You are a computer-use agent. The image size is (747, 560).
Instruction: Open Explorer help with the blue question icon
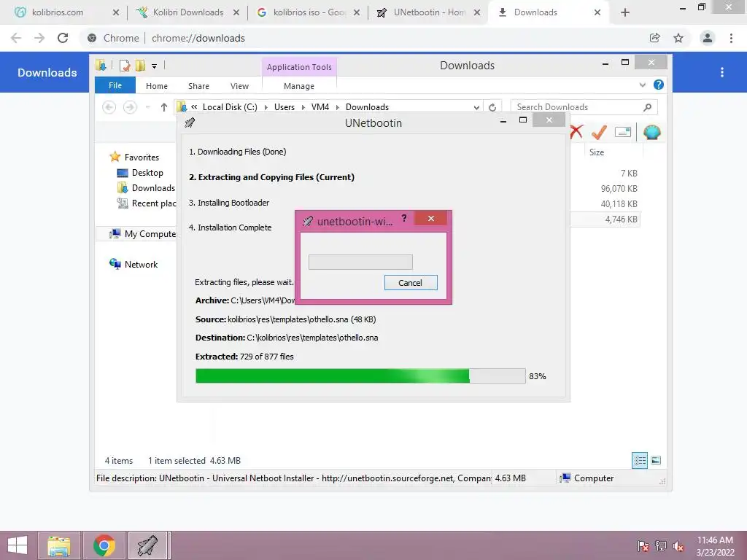659,85
